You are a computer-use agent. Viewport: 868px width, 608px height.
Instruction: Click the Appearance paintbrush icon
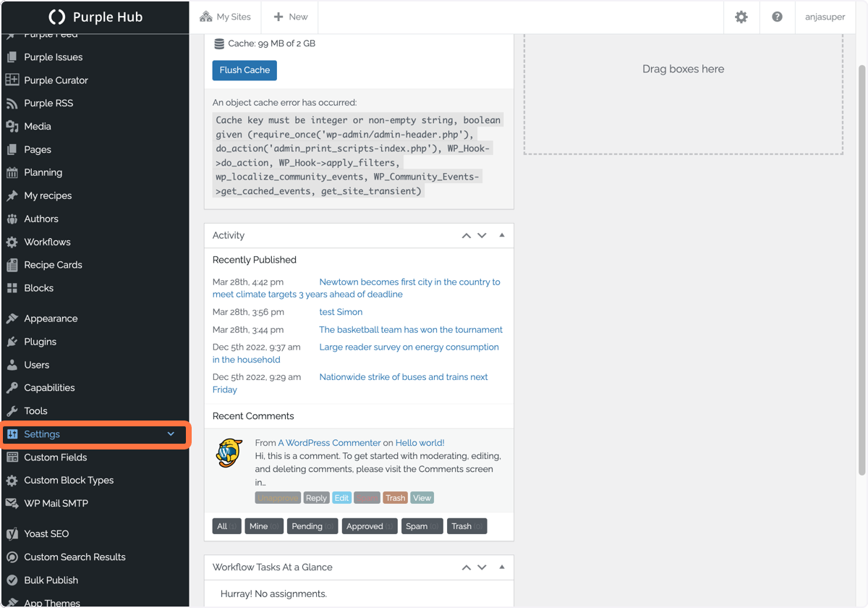click(12, 319)
